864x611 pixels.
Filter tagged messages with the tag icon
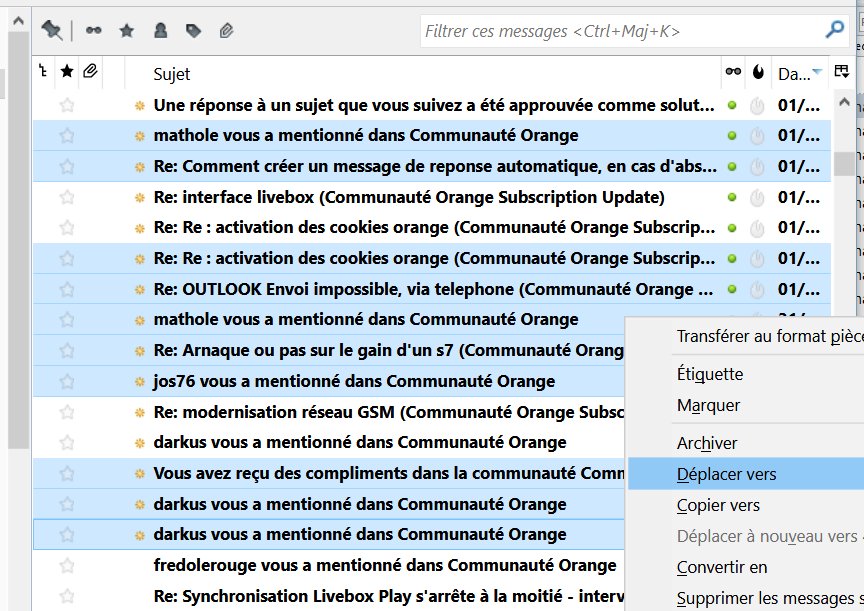point(193,31)
